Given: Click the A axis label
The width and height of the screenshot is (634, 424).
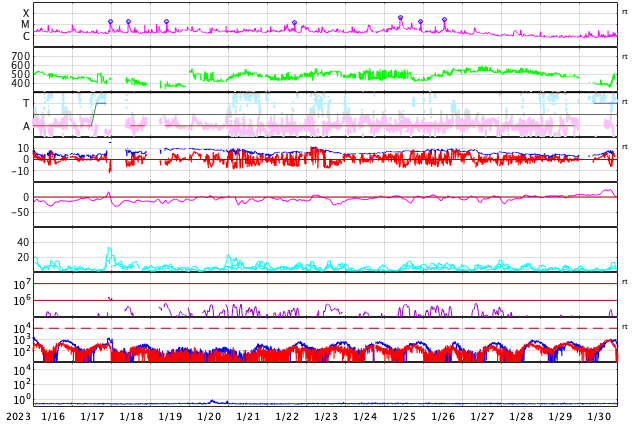Looking at the screenshot, I should point(26,127).
